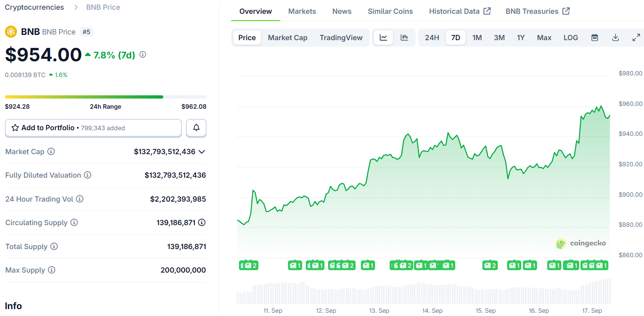The width and height of the screenshot is (644, 316).
Task: Open the Max Supply info icon
Action: 51,270
